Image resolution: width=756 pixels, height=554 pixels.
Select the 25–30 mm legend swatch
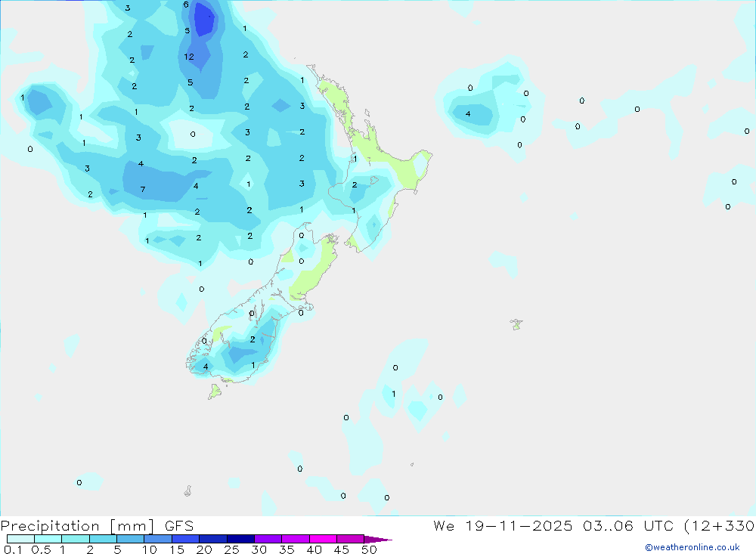pos(240,539)
